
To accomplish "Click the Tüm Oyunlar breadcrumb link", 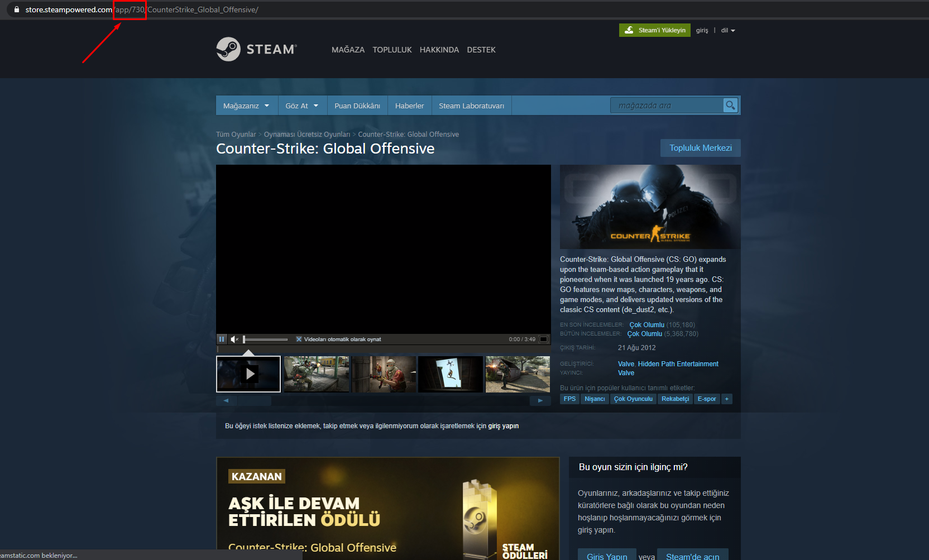I will pos(236,135).
